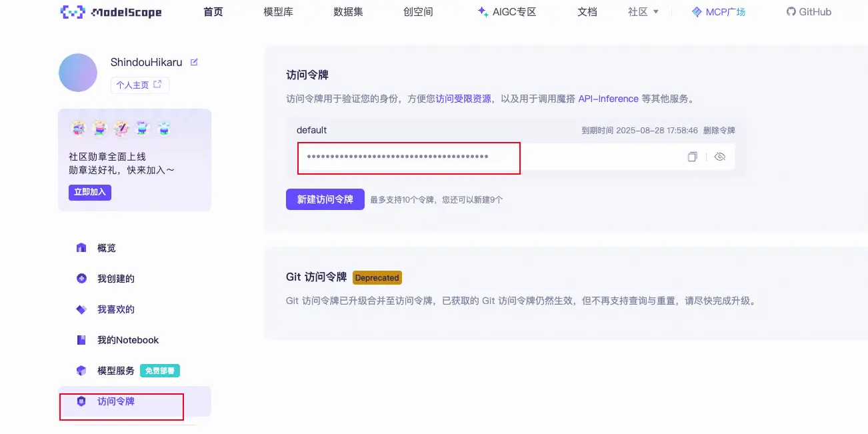Viewport: 868px width, 434px height.
Task: Click the 模型服务 cube icon
Action: pyautogui.click(x=81, y=371)
